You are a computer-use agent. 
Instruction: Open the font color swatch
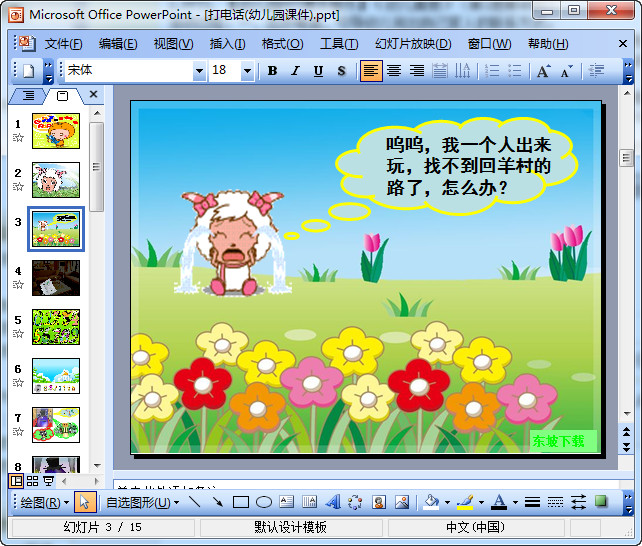point(499,502)
